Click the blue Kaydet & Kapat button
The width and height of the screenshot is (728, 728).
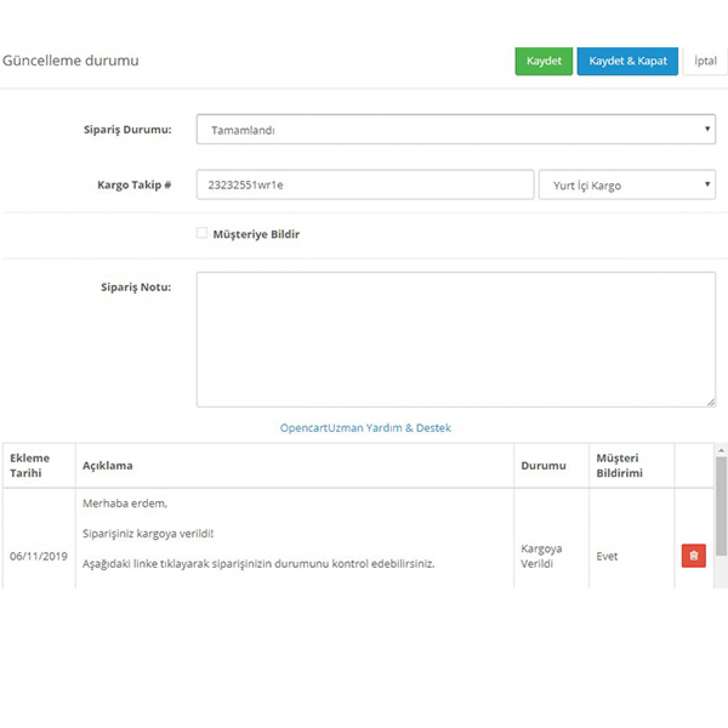tap(627, 61)
